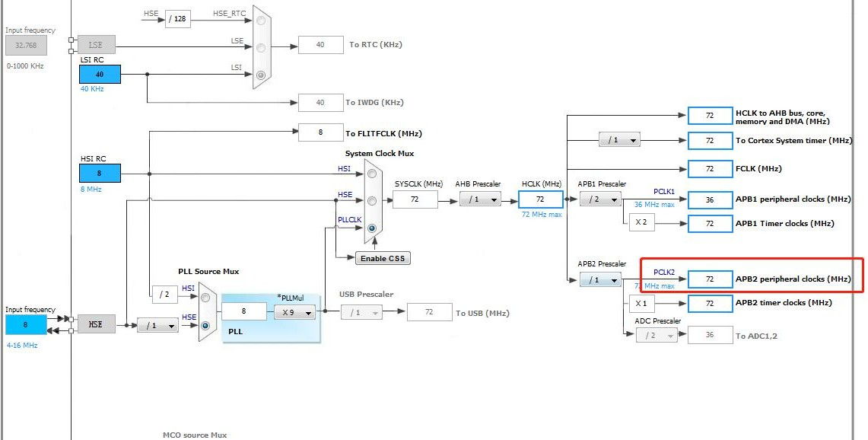Click the HCLK (MHz) value field
The image size is (868, 440).
(541, 199)
